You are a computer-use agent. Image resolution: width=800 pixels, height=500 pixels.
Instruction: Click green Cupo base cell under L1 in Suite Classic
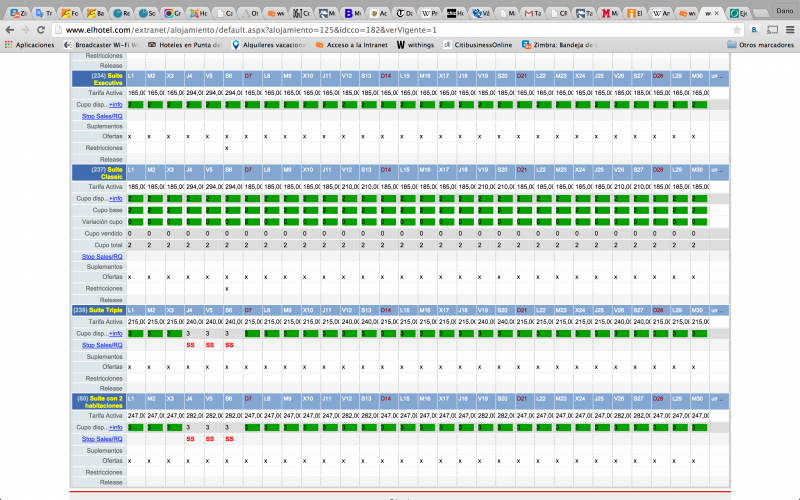(135, 210)
